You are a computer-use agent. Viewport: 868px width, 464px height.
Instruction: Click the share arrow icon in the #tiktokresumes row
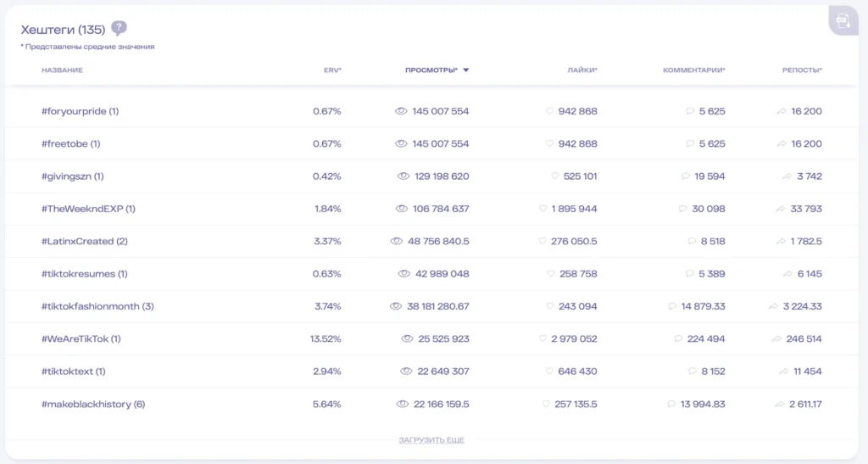coord(787,273)
